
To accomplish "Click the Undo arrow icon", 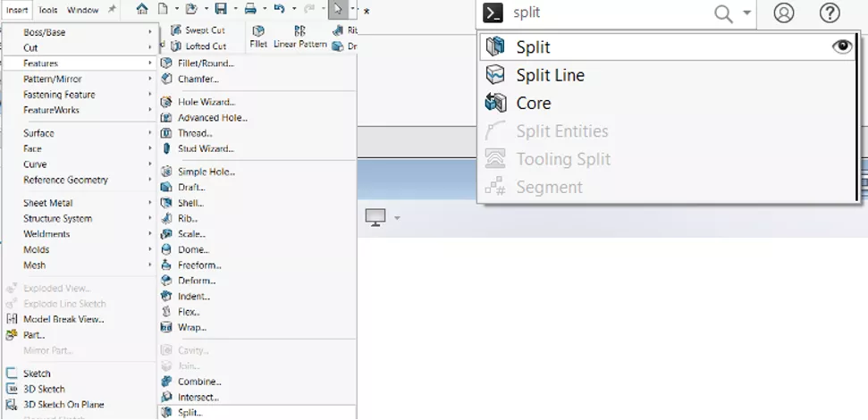I will (x=280, y=9).
